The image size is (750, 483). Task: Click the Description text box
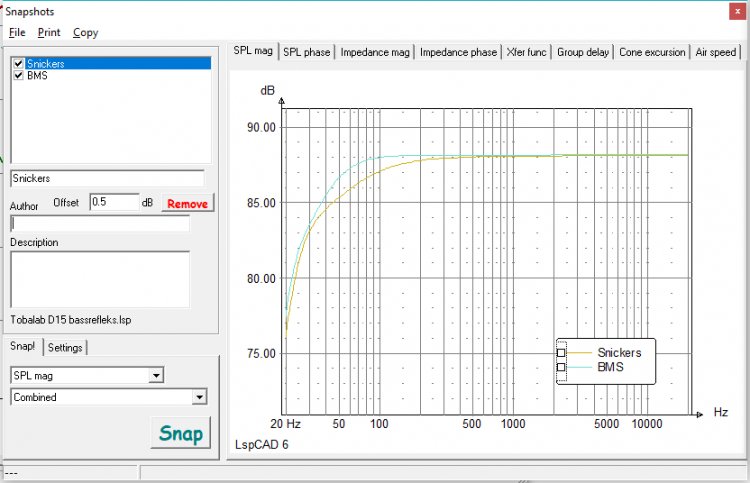point(99,278)
